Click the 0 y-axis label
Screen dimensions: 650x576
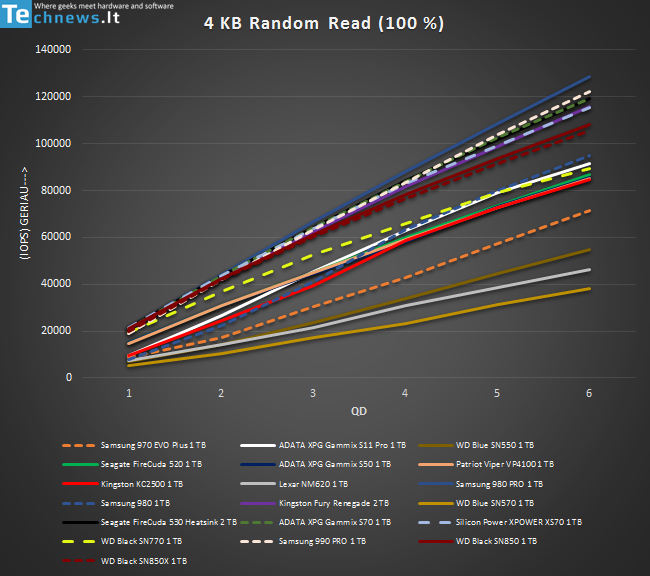click(69, 377)
